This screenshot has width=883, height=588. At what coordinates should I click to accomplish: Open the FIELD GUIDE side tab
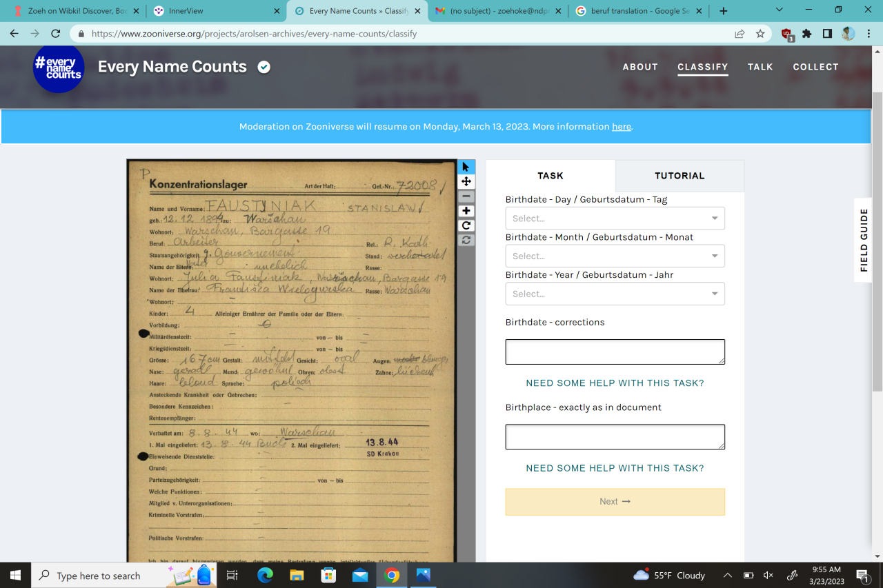click(x=865, y=240)
